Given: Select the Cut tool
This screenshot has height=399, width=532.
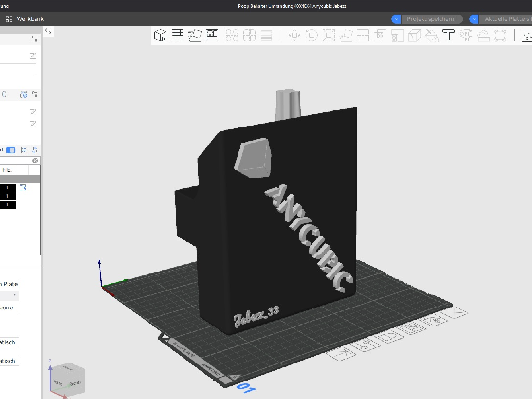Looking at the screenshot, I should coord(363,36).
